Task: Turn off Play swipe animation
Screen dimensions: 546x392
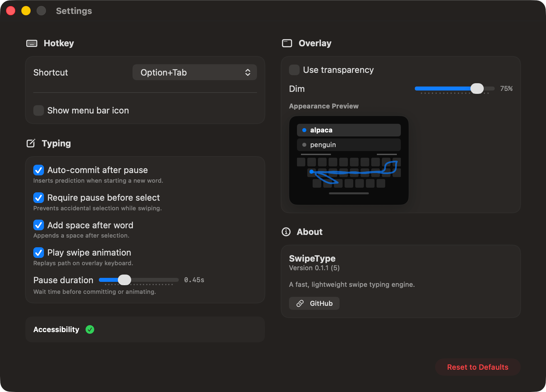Action: pyautogui.click(x=39, y=253)
